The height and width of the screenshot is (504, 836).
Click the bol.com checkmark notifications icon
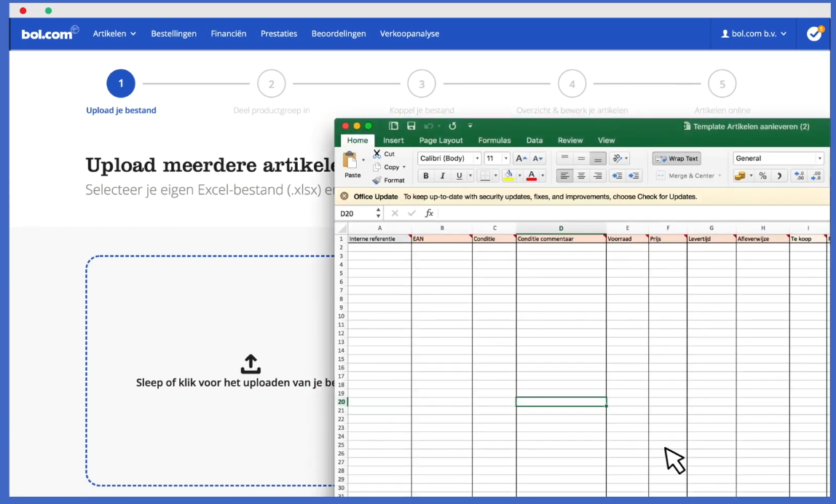point(814,33)
